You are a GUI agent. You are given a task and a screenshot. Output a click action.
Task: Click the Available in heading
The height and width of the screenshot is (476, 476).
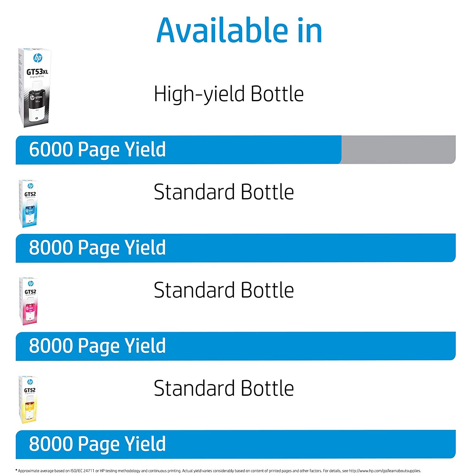(x=239, y=30)
